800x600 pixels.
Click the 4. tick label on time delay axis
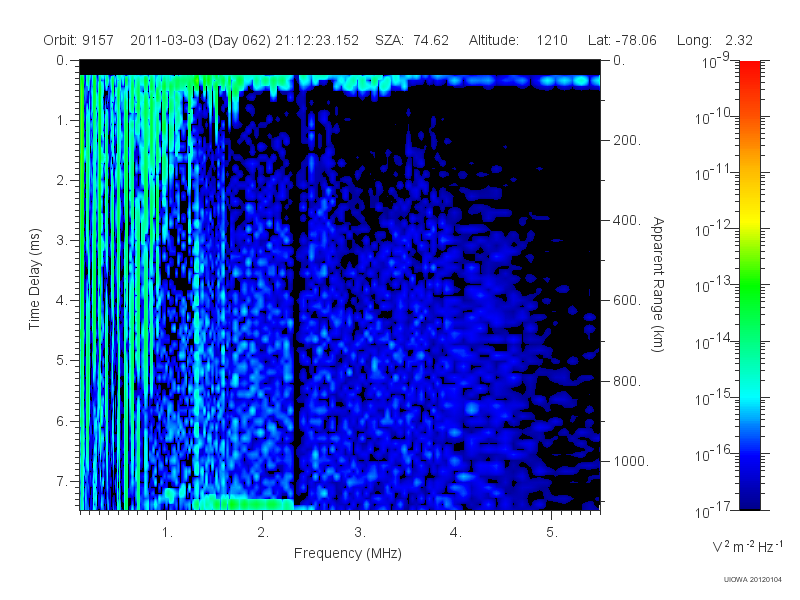coord(62,300)
